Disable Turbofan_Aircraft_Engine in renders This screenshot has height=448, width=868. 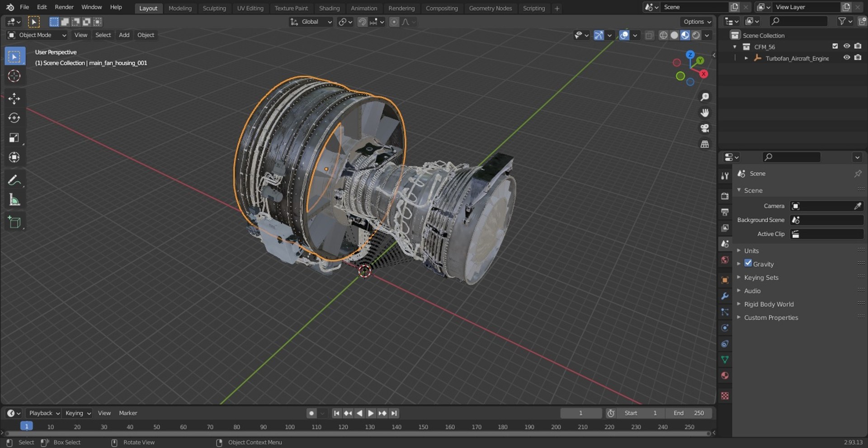click(x=858, y=58)
